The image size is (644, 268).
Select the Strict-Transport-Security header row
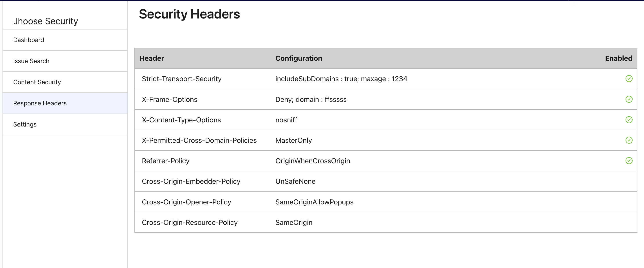[181, 79]
